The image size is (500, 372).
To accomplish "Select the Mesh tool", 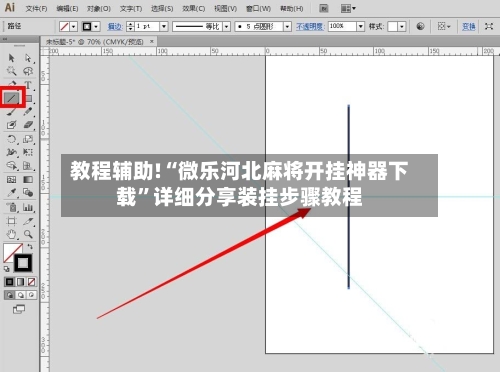I will 11,180.
